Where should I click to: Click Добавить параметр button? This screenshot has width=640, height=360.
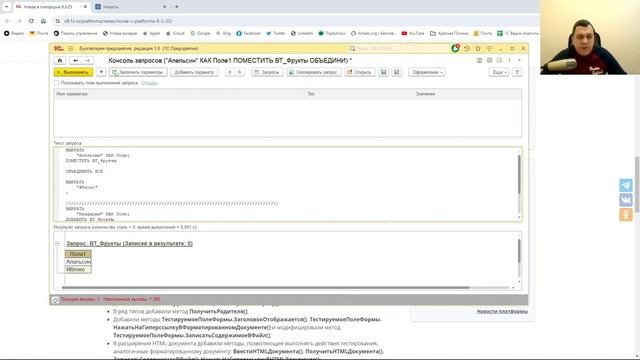[x=194, y=72]
